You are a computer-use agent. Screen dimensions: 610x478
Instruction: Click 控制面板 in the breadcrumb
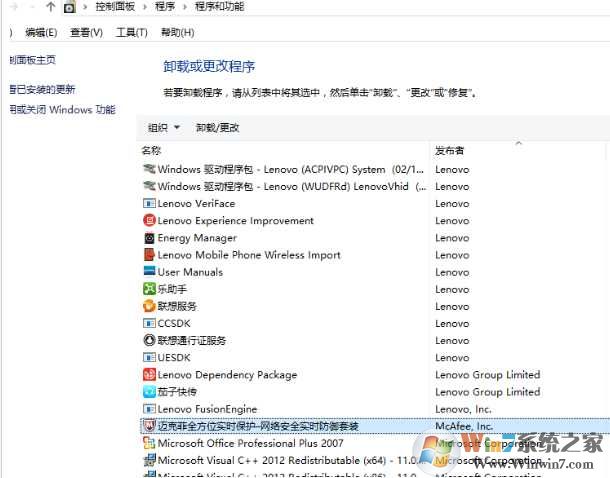115,7
